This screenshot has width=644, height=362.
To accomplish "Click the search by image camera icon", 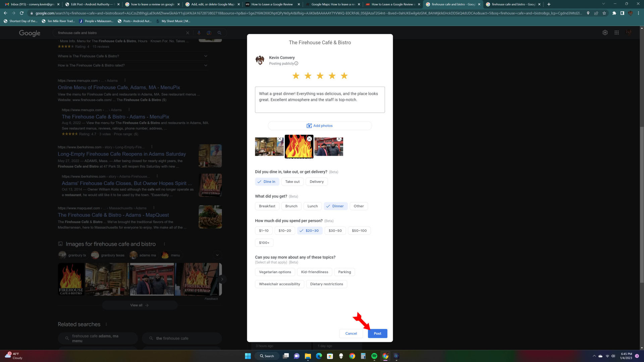I will [x=209, y=33].
